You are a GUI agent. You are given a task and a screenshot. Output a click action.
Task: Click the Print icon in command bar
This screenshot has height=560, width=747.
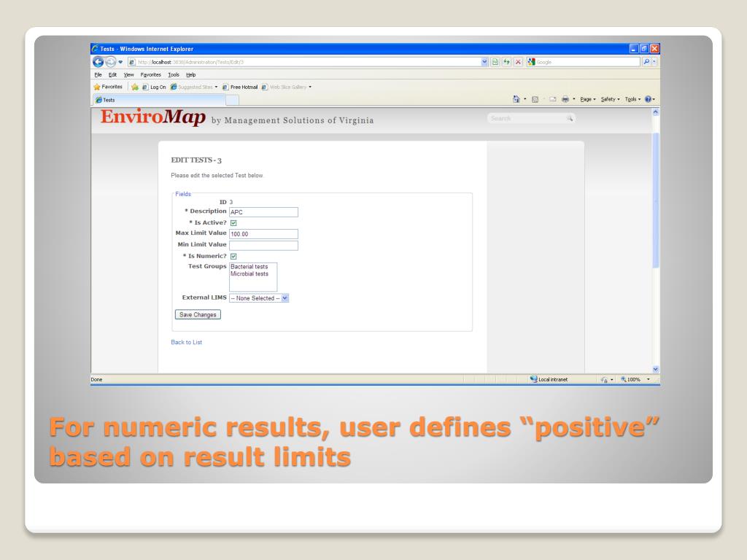[x=565, y=99]
